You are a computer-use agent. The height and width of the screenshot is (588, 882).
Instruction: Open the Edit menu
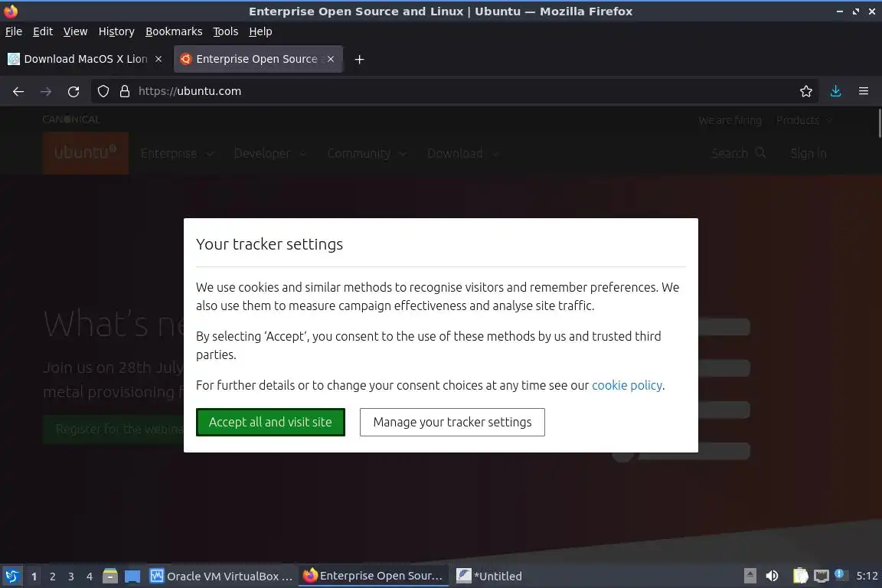click(43, 31)
